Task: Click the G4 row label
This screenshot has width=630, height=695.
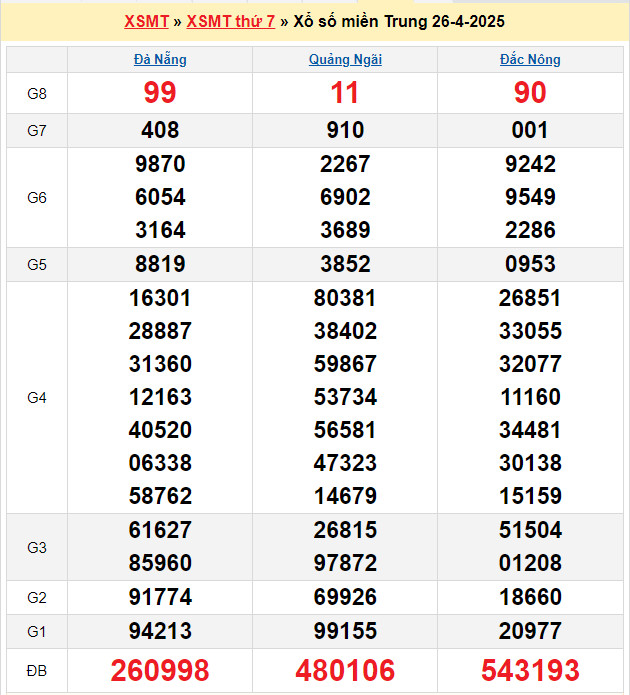Action: [37, 398]
